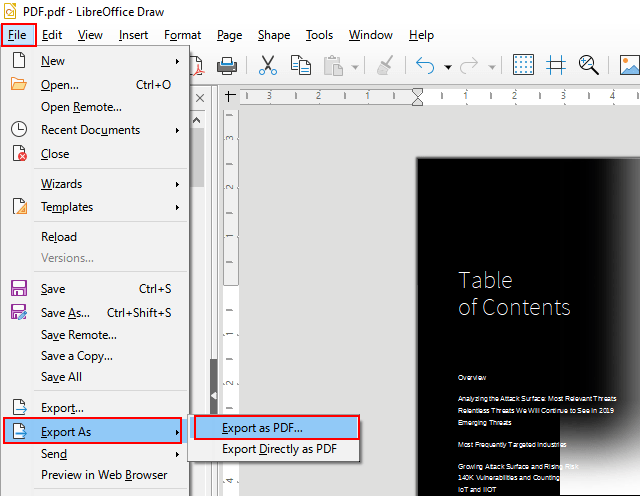This screenshot has width=640, height=496.
Task: Click the Paste clipboard icon
Action: (x=333, y=65)
